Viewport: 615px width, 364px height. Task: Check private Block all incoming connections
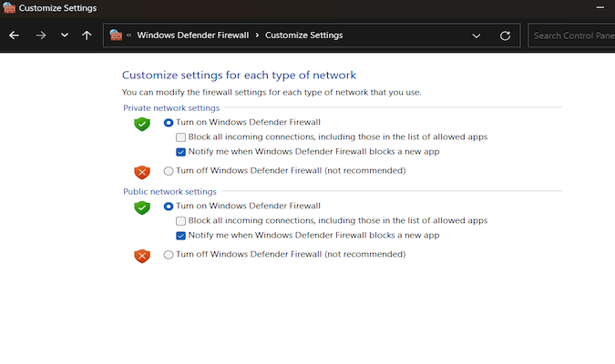180,137
